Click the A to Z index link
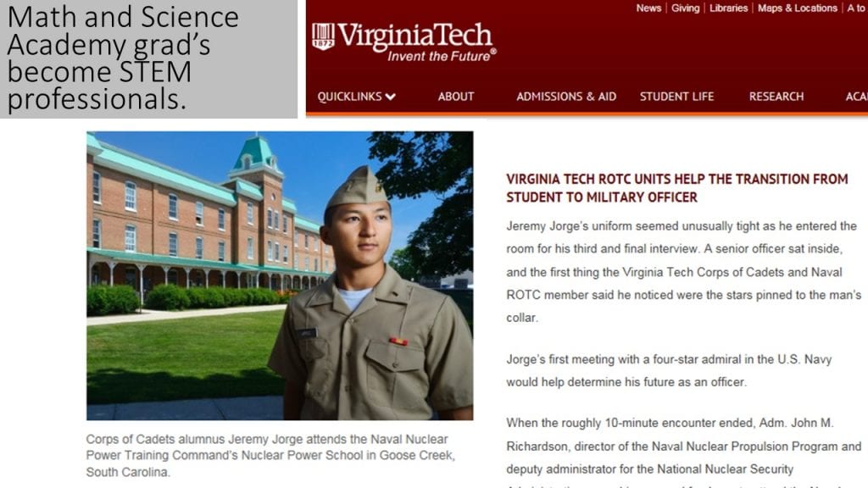This screenshot has width=868, height=488. (x=857, y=8)
